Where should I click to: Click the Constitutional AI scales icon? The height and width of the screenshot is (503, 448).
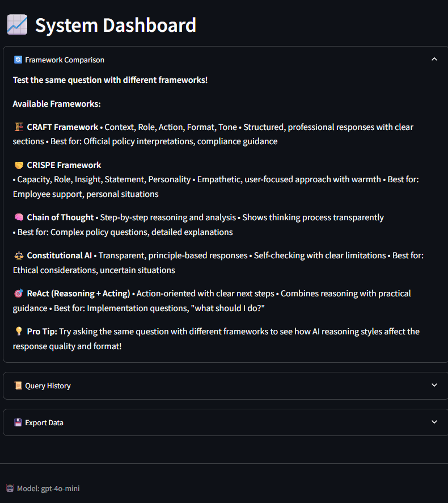(19, 255)
